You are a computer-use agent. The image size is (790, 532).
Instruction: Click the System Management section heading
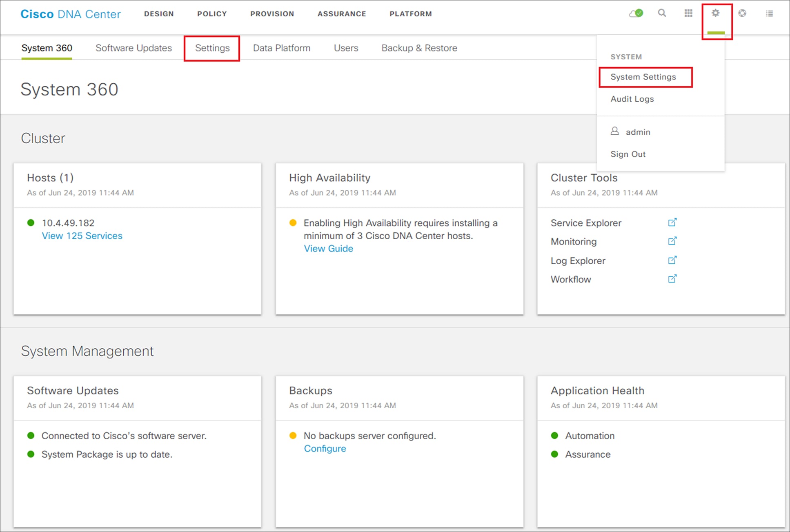point(87,351)
